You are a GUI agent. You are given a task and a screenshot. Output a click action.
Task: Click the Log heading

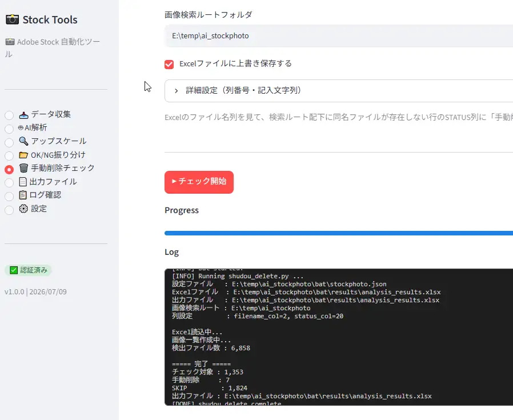click(172, 252)
